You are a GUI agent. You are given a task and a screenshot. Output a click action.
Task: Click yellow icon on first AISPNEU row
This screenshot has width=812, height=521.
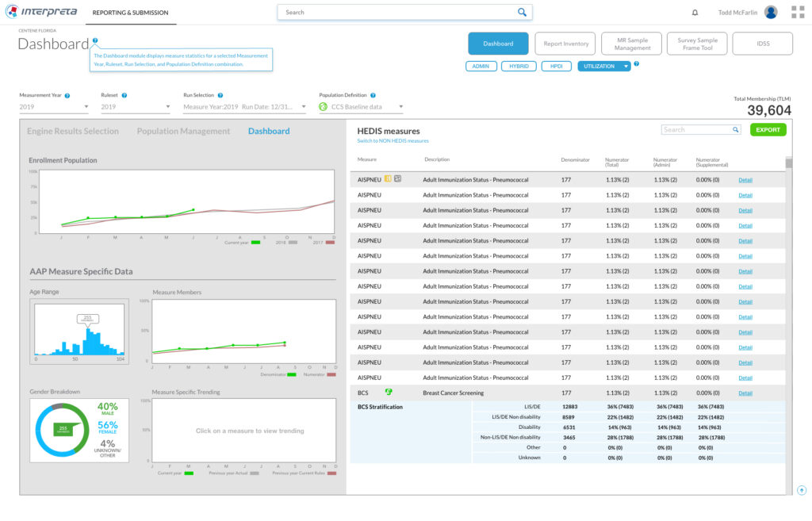[x=388, y=178]
